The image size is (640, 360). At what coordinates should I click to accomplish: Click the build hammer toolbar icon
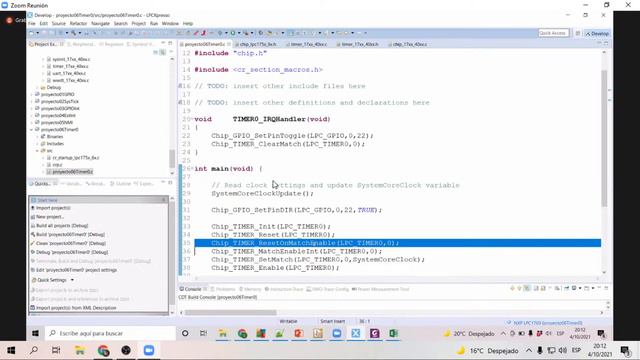73,33
